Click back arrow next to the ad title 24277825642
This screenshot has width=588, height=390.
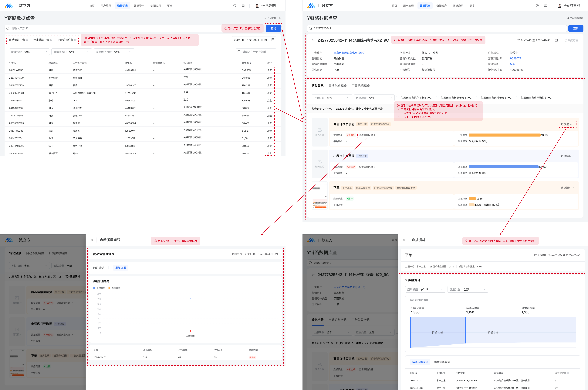(x=313, y=40)
